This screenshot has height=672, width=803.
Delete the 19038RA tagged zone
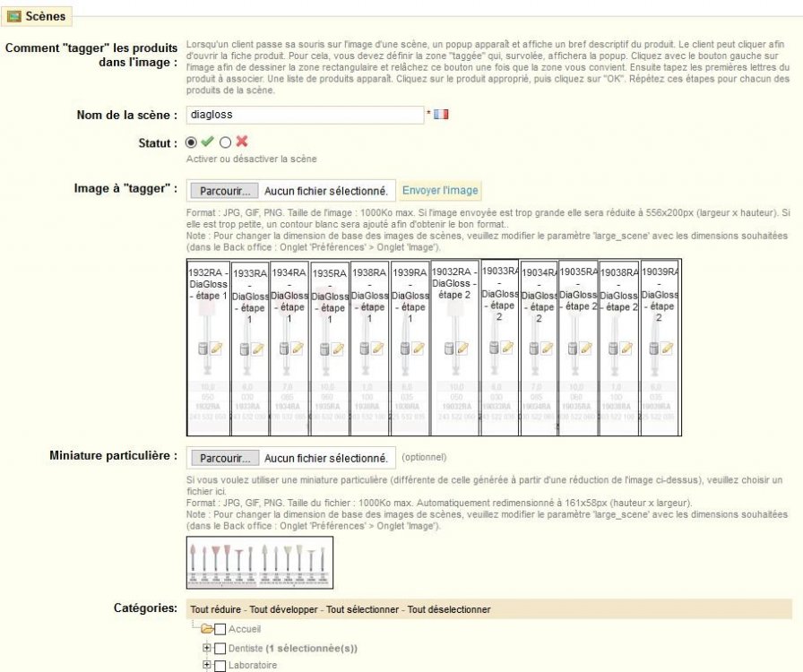click(613, 349)
